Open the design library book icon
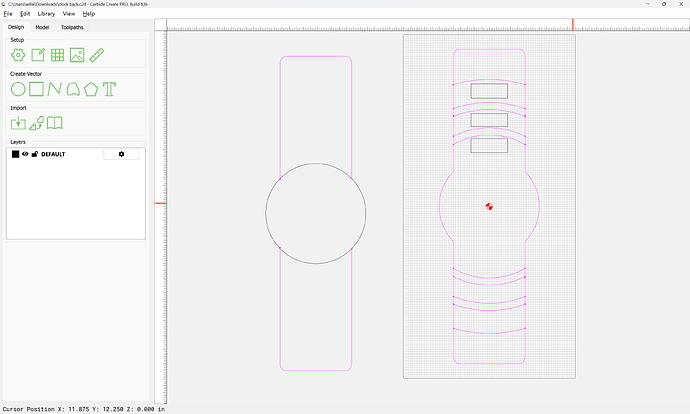 [55, 123]
